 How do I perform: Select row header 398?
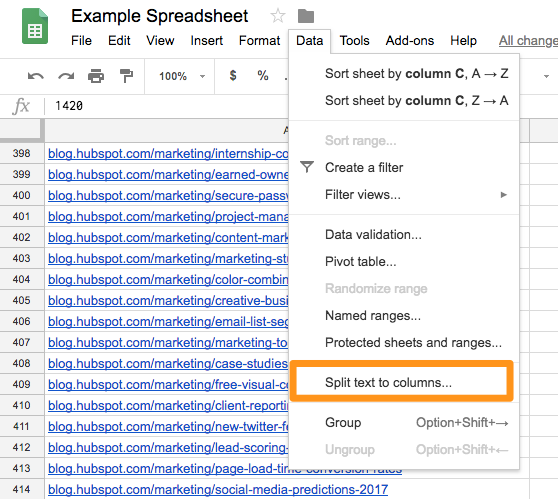coord(22,153)
